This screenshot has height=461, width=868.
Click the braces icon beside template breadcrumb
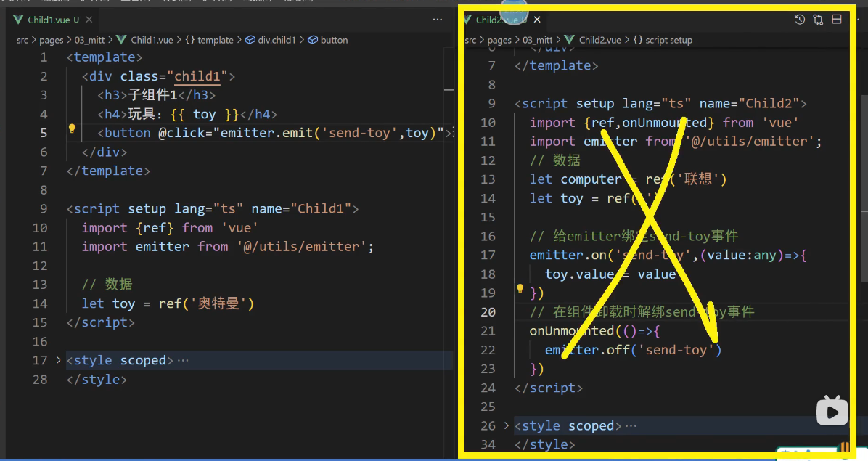point(190,40)
